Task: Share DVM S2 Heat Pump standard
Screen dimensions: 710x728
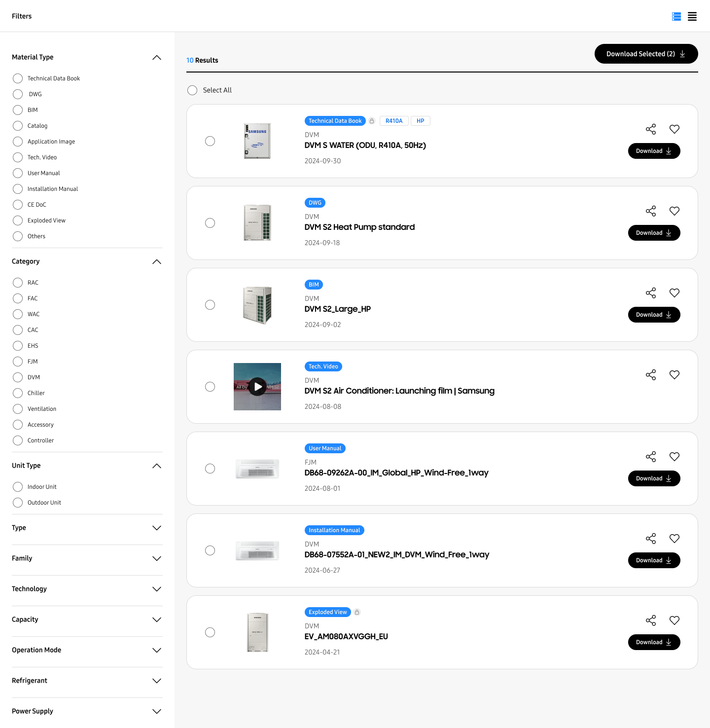Action: tap(651, 211)
